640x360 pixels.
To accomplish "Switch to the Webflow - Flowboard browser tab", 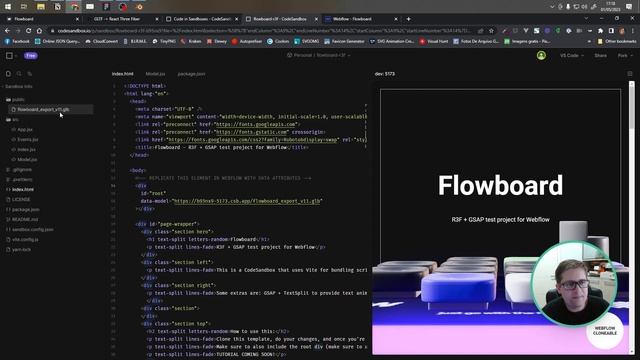I will coord(360,19).
